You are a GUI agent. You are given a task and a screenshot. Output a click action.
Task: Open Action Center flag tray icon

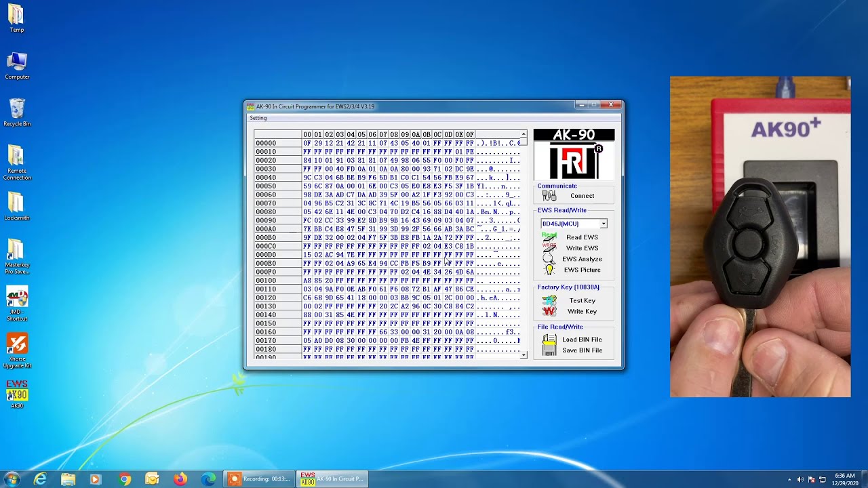(811, 480)
